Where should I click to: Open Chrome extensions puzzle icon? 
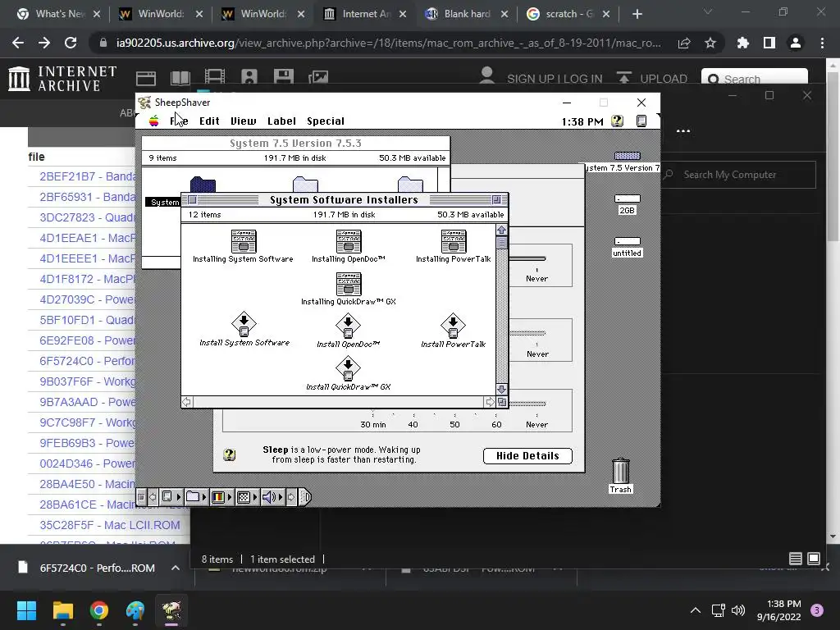tap(743, 43)
